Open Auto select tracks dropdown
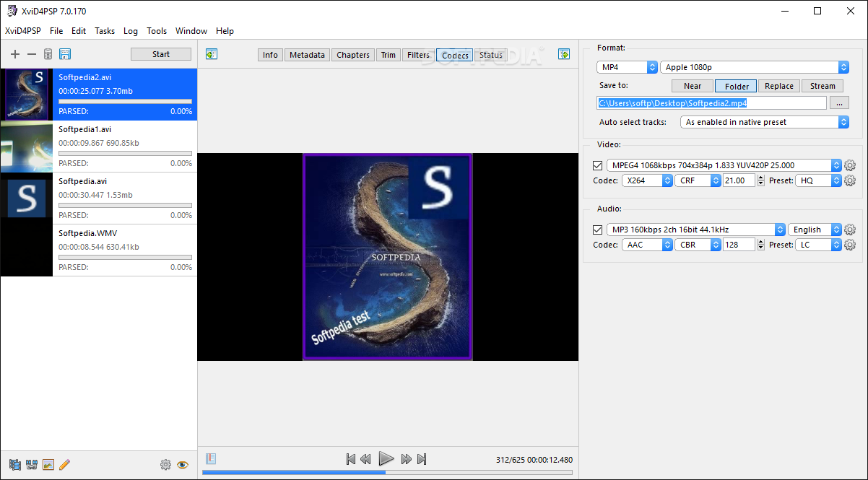The height and width of the screenshot is (480, 868). 765,122
